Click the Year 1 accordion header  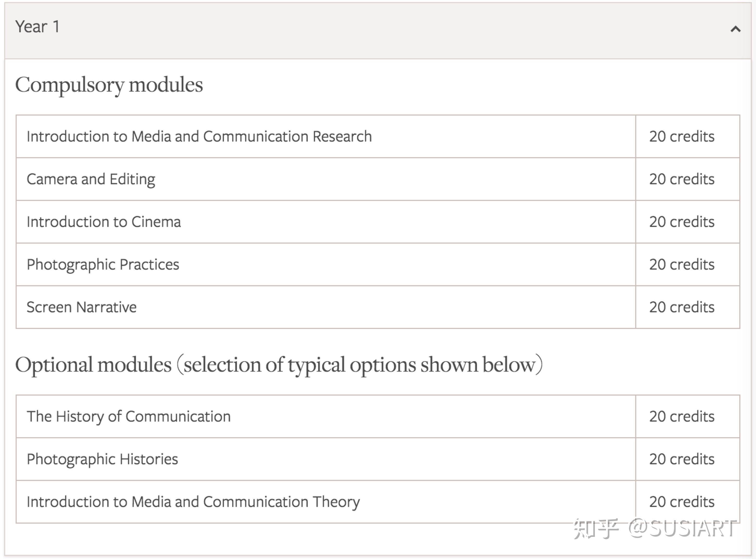click(37, 27)
